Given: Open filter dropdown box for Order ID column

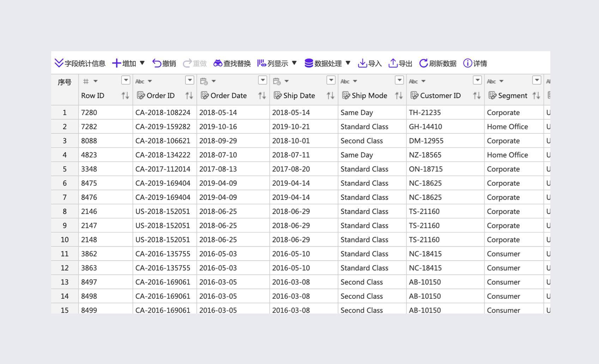Looking at the screenshot, I should pos(190,80).
